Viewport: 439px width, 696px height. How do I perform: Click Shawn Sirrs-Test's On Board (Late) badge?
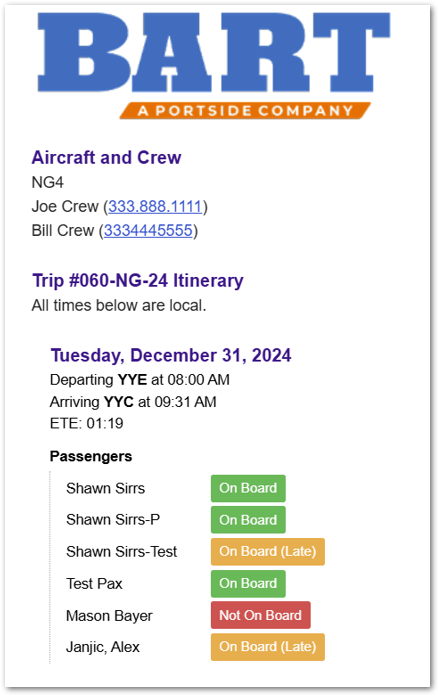(268, 552)
